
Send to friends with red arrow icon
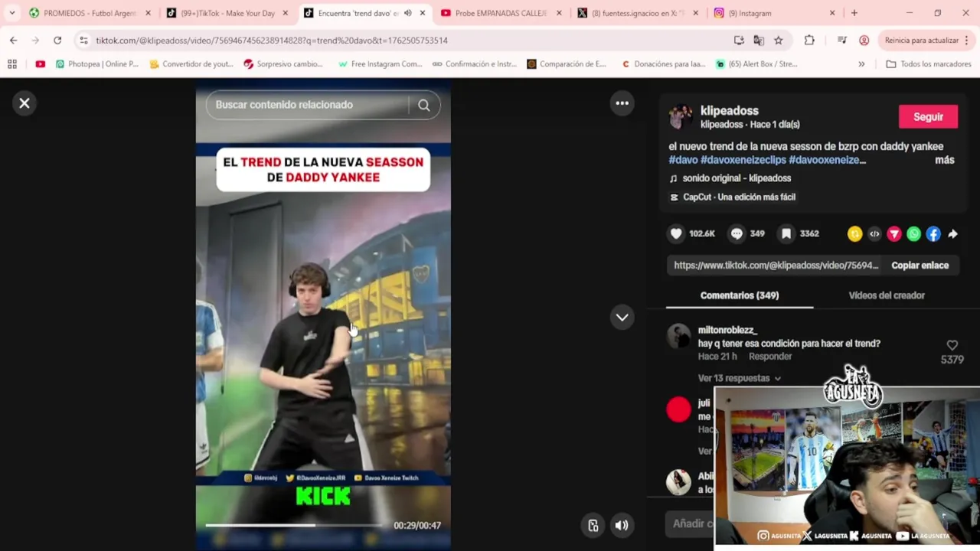click(x=894, y=234)
